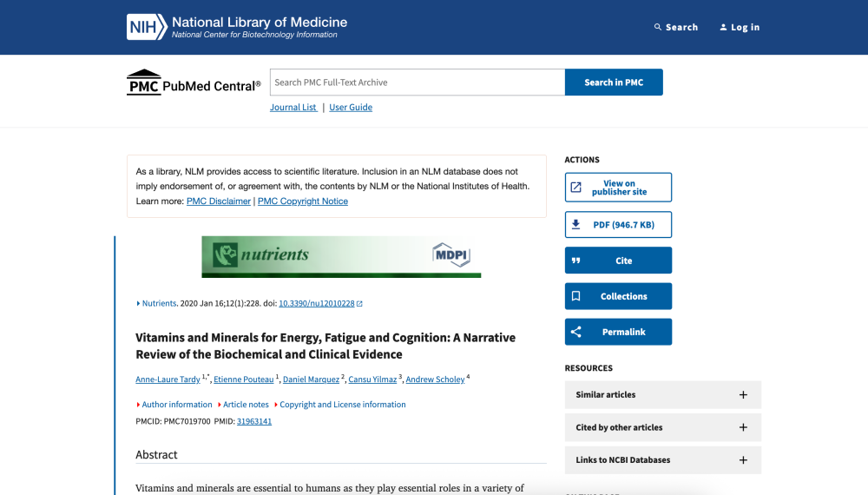Screen dimensions: 868x495
Task: Expand Cited by other articles plus icon
Action: 743,427
